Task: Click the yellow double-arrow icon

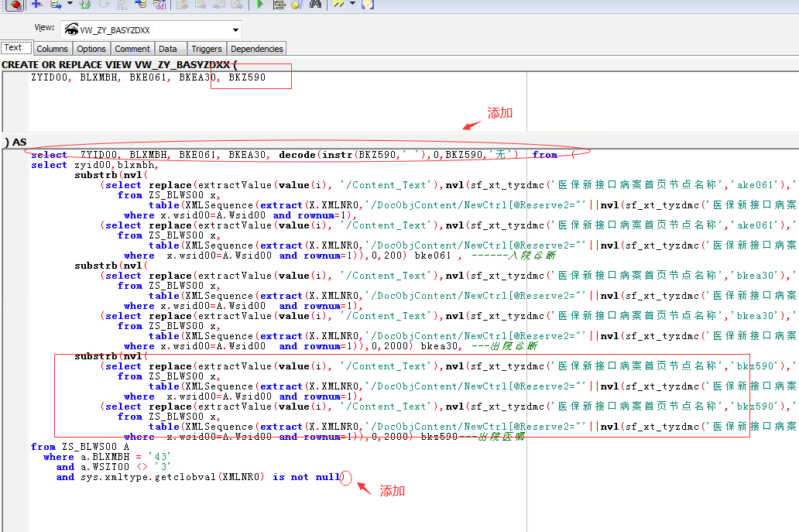Action: tap(338, 4)
